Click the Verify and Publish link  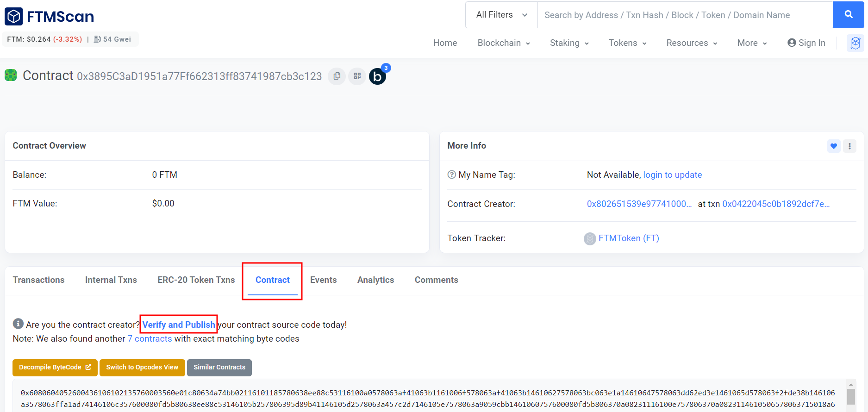pos(179,325)
